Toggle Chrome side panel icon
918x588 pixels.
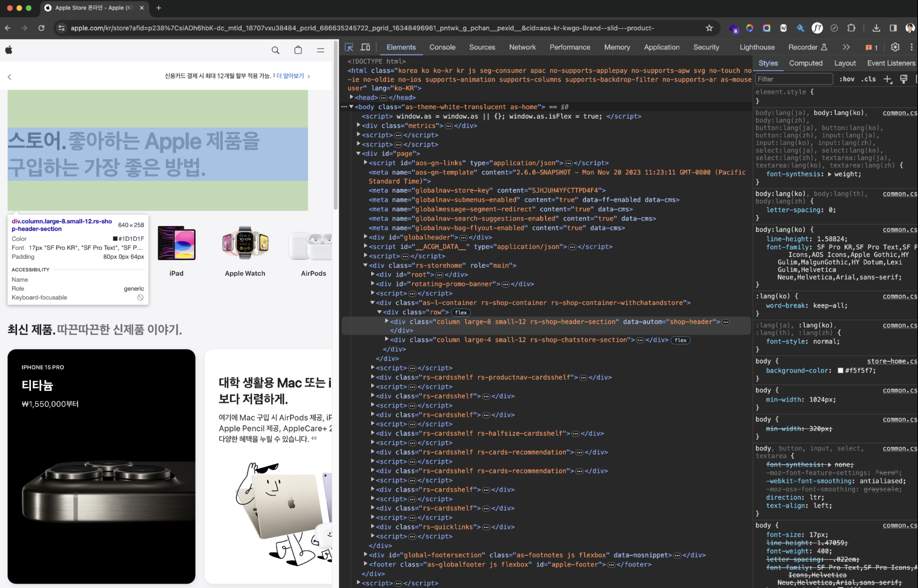(x=893, y=28)
